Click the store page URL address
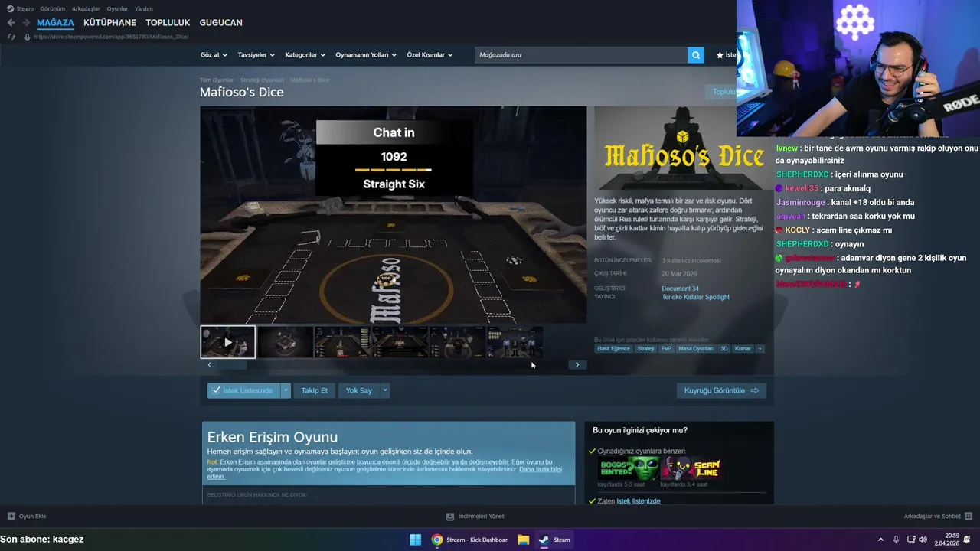Screen dimensions: 980x551 [x=112, y=37]
